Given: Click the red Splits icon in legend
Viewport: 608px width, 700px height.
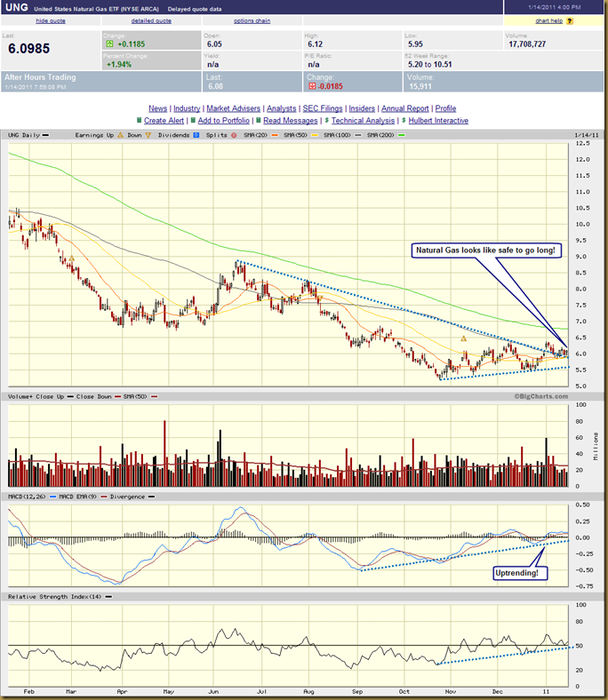Looking at the screenshot, I should tap(234, 135).
